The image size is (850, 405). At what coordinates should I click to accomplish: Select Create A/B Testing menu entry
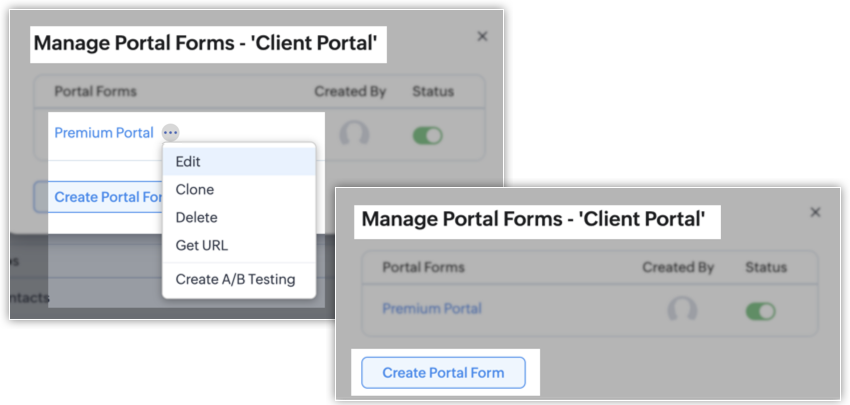235,279
